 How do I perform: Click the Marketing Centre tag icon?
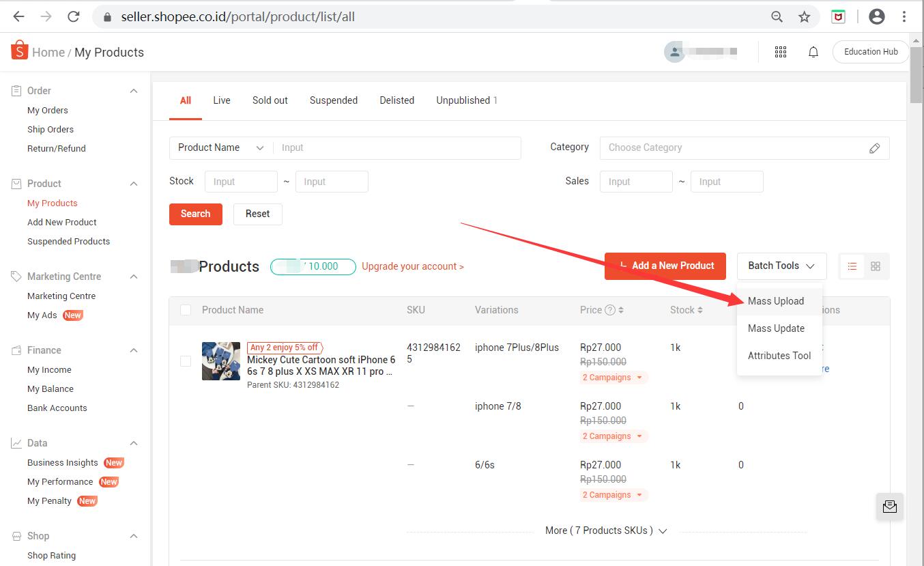(x=16, y=277)
